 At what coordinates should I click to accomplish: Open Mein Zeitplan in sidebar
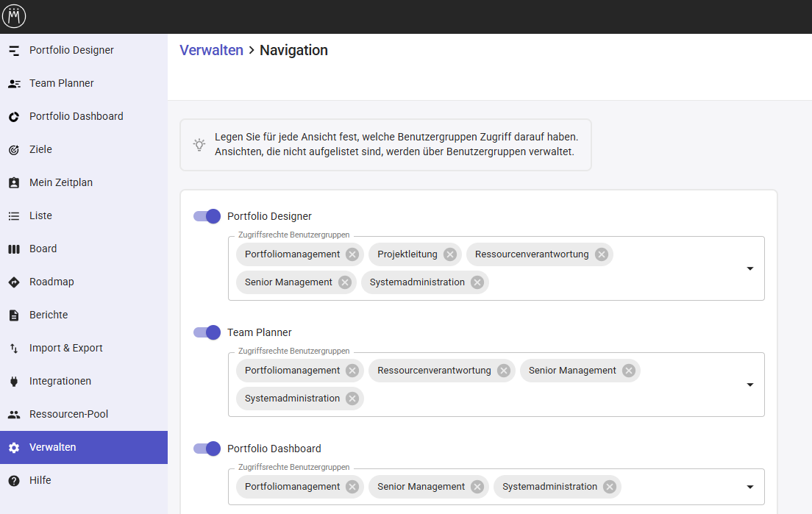pos(84,182)
